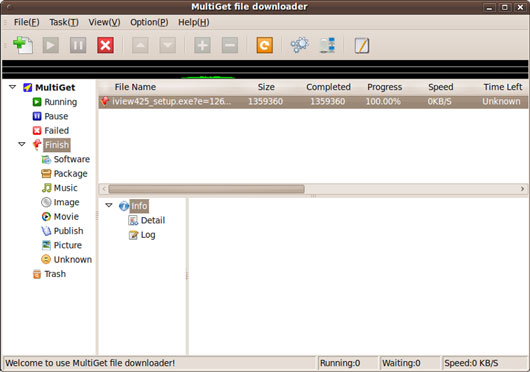
Task: Open the Package folder under Finish
Action: pyautogui.click(x=64, y=173)
